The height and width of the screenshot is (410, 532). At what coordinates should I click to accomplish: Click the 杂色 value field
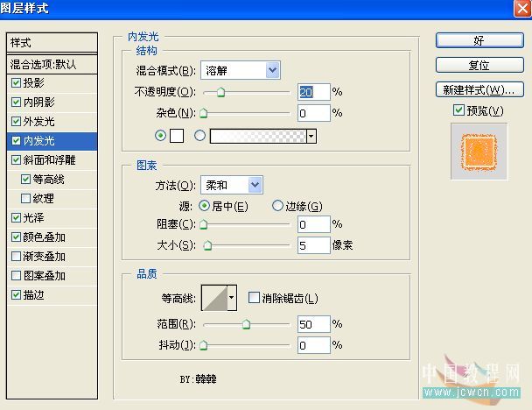(x=313, y=113)
